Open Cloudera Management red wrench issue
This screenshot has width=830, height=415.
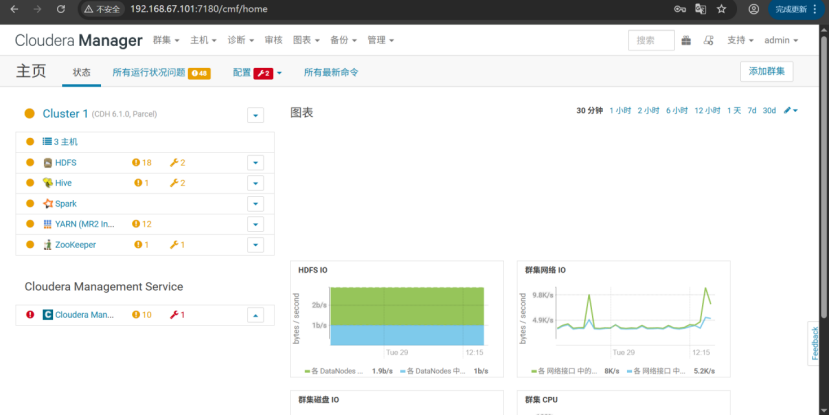pyautogui.click(x=177, y=315)
